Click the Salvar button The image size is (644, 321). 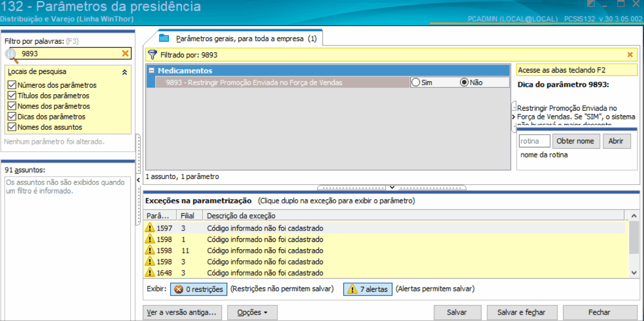pos(457,312)
